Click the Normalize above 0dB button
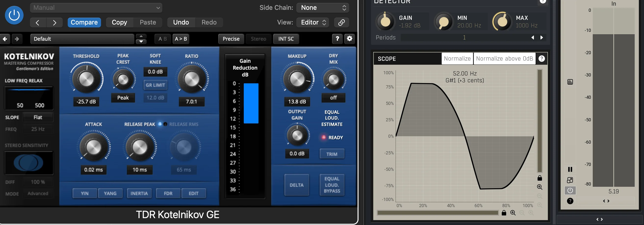The image size is (644, 225). pos(504,59)
